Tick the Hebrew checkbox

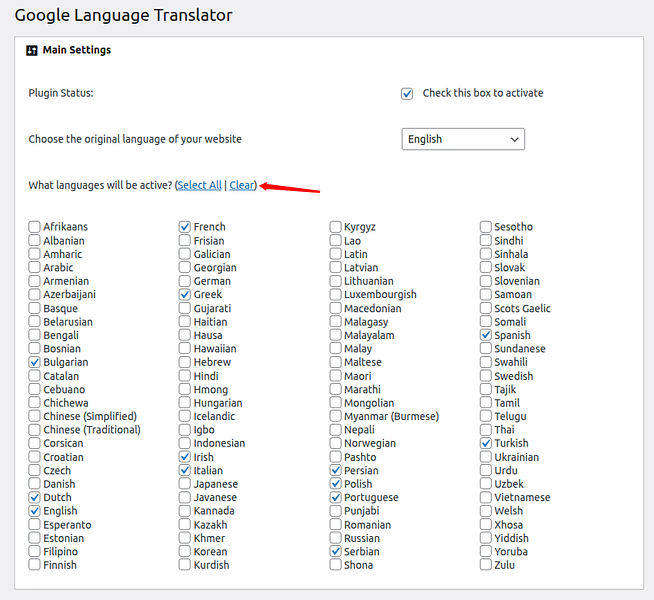coord(184,362)
